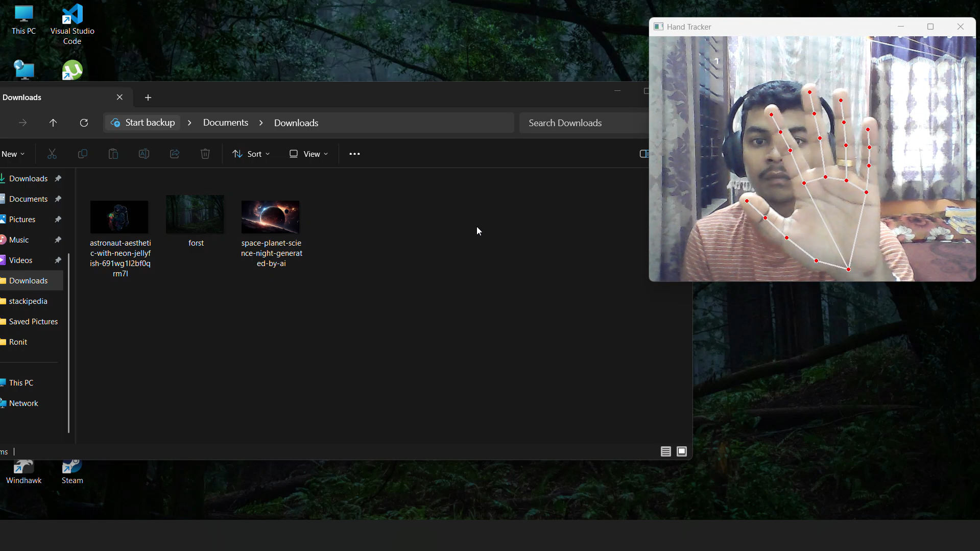This screenshot has width=980, height=551.
Task: Open Steam desktop shortcut
Action: (72, 473)
